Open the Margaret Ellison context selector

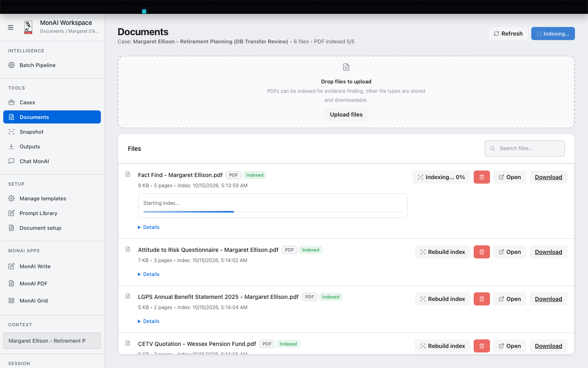point(52,341)
